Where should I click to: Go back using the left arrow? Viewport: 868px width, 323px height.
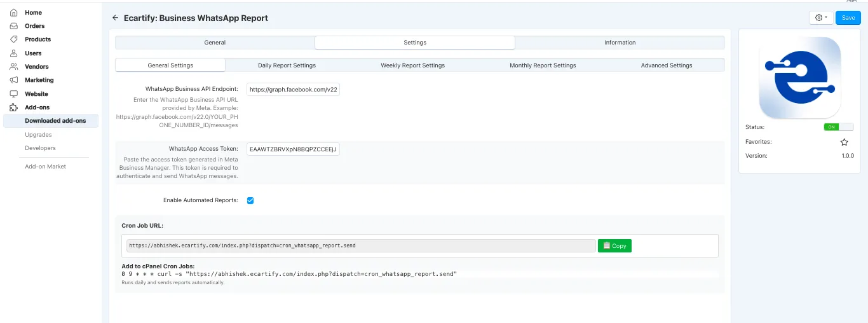(115, 18)
